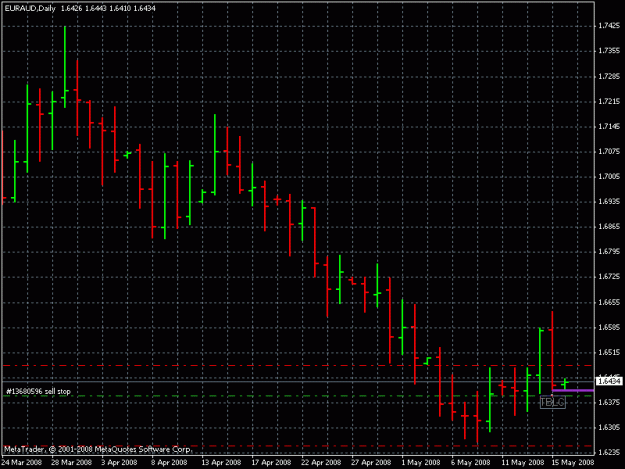The height and width of the screenshot is (469, 625).
Task: Click the 1 May 2008 date label
Action: coord(421,463)
